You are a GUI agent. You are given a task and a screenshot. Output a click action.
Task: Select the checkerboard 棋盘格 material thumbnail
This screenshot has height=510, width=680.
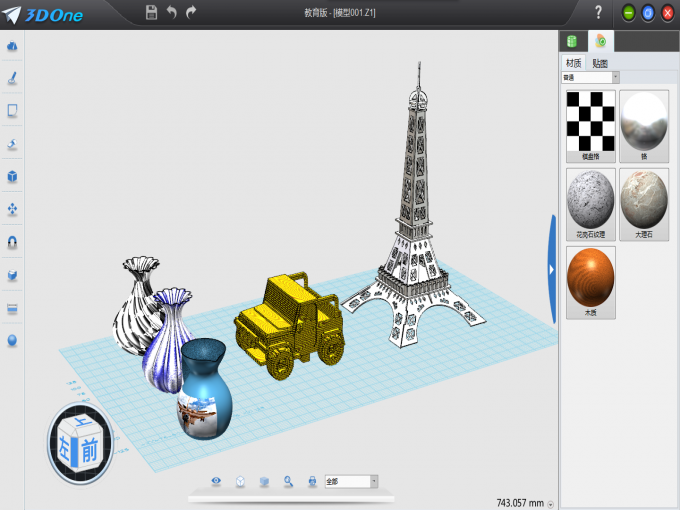[590, 121]
